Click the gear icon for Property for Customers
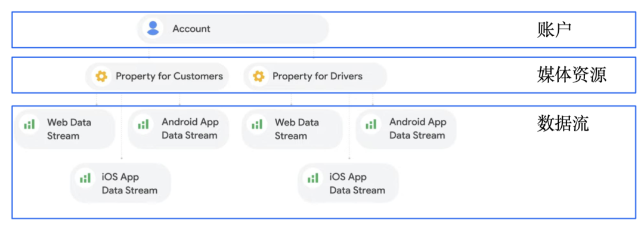644x225 pixels. 101,76
